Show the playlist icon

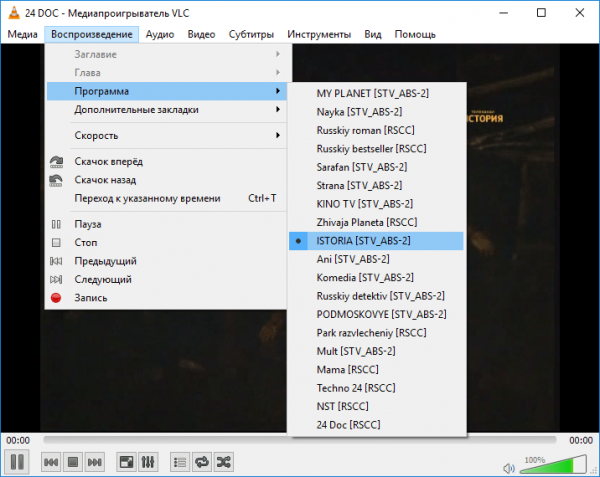pyautogui.click(x=179, y=462)
